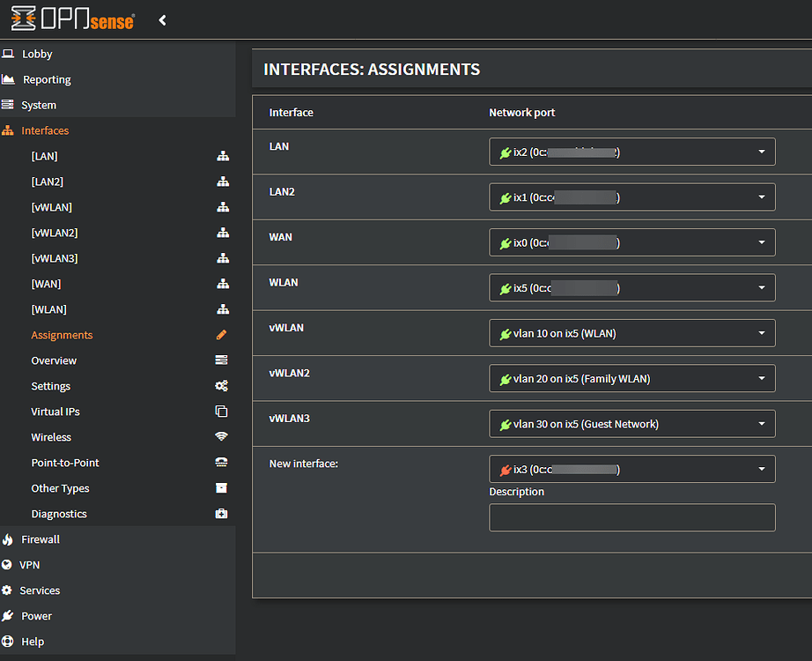Click the Virtual IPs copy icon
The image size is (812, 661).
(x=223, y=412)
